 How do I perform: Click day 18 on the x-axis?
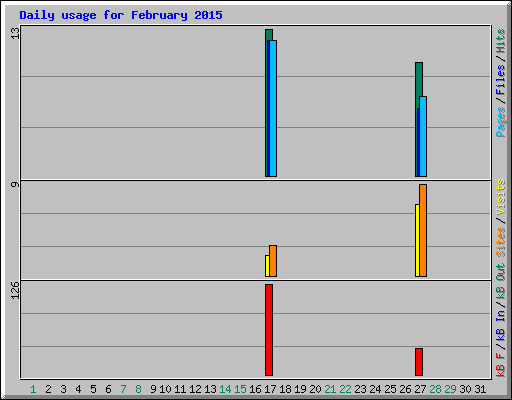[x=285, y=389]
